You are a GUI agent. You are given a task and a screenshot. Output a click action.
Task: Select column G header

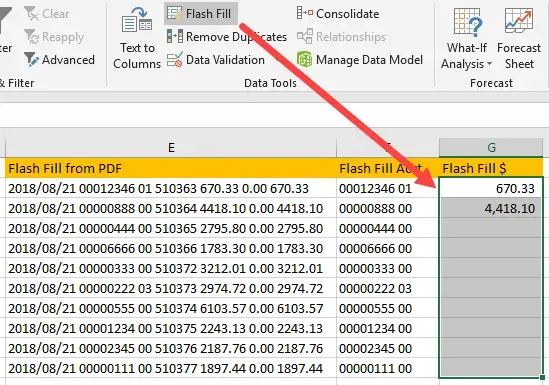tap(491, 147)
